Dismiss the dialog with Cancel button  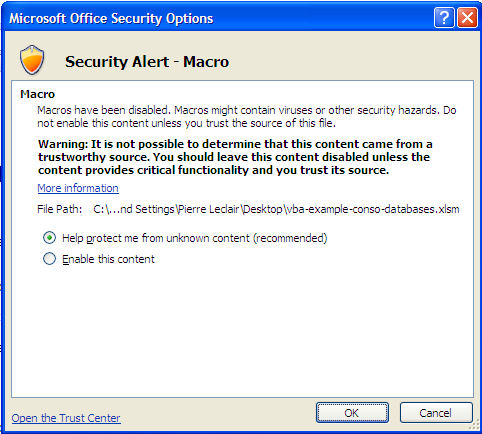[436, 413]
